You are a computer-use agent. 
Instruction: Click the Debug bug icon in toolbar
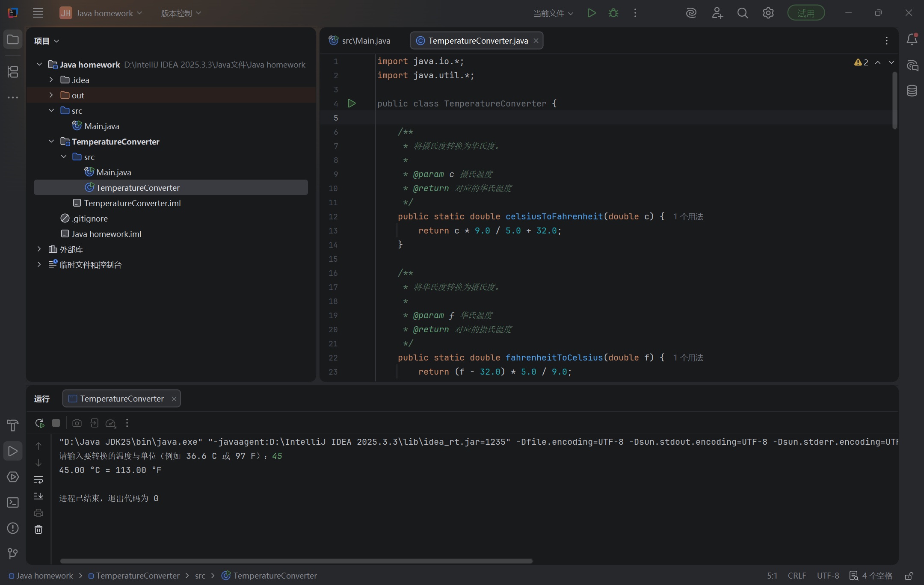pyautogui.click(x=613, y=13)
